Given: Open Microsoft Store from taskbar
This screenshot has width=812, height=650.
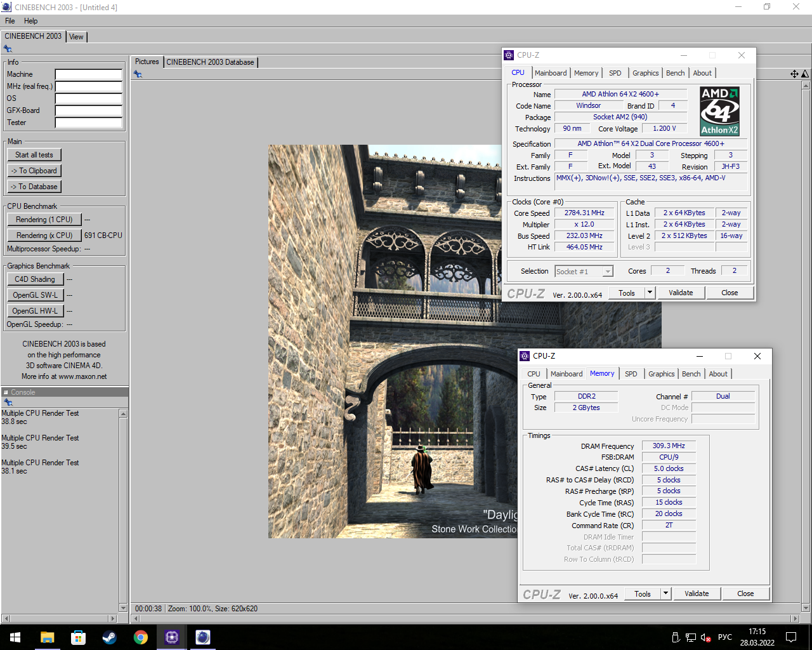Looking at the screenshot, I should tap(78, 637).
